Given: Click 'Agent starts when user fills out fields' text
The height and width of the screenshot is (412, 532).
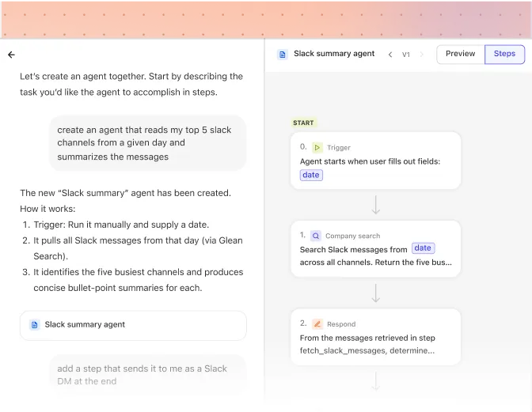Looking at the screenshot, I should (x=370, y=161).
